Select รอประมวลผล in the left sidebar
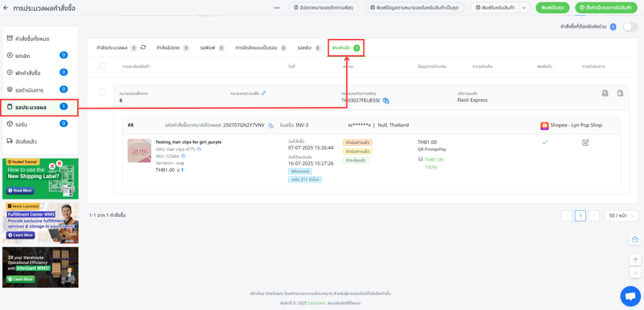This screenshot has height=310, width=644. point(39,107)
